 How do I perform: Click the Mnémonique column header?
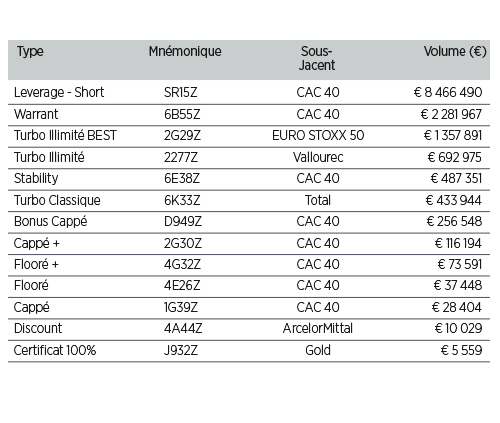click(x=185, y=52)
